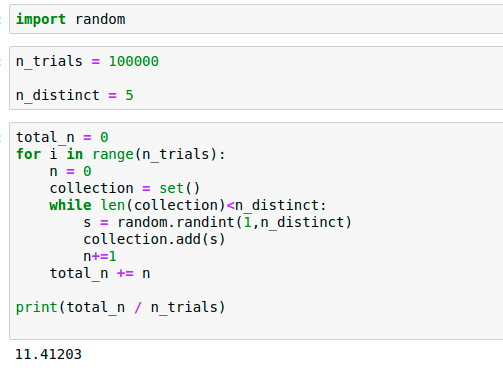This screenshot has height=371, width=503.
Task: Click the print(total_n / n_trials) statement
Action: tap(121, 307)
